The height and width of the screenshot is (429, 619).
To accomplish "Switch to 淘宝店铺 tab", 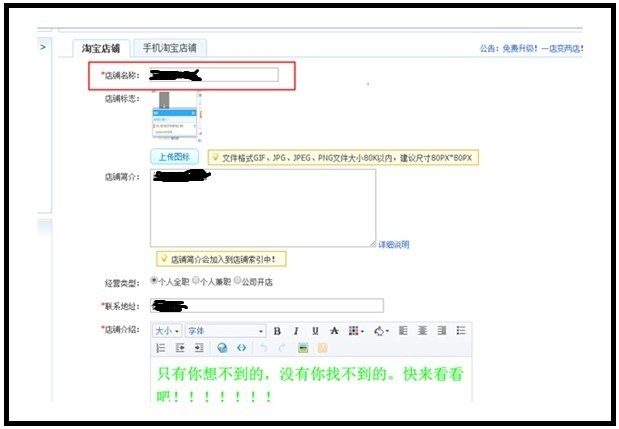I will tap(101, 49).
